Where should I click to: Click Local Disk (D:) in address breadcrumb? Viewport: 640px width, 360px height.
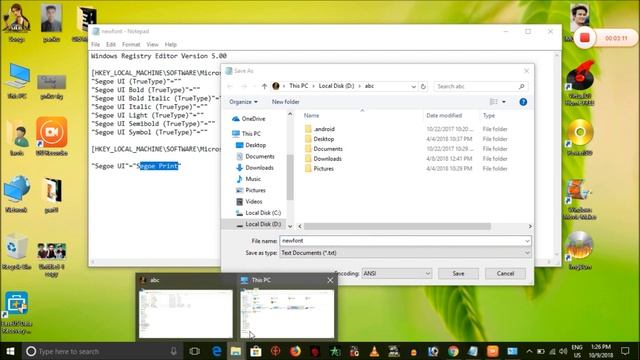tap(336, 86)
